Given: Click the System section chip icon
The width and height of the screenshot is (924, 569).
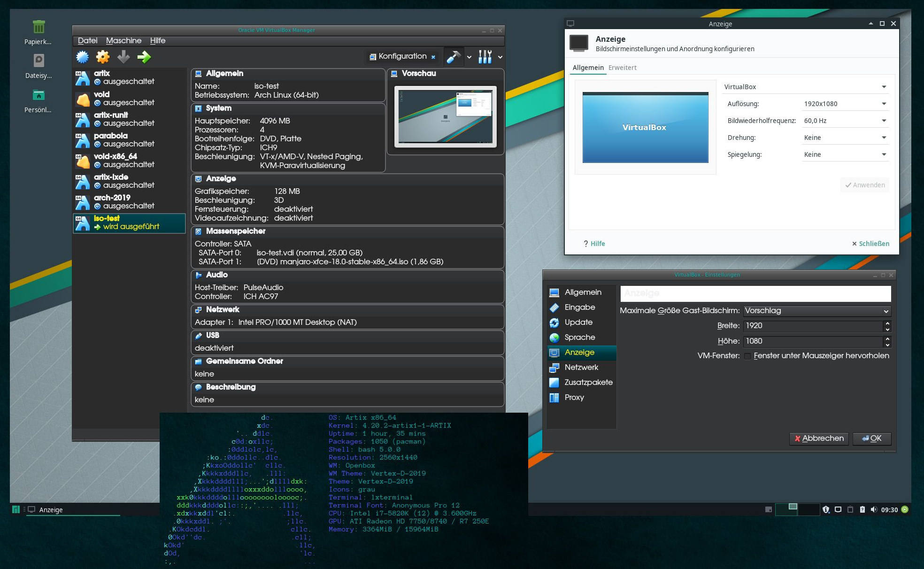Looking at the screenshot, I should 199,108.
